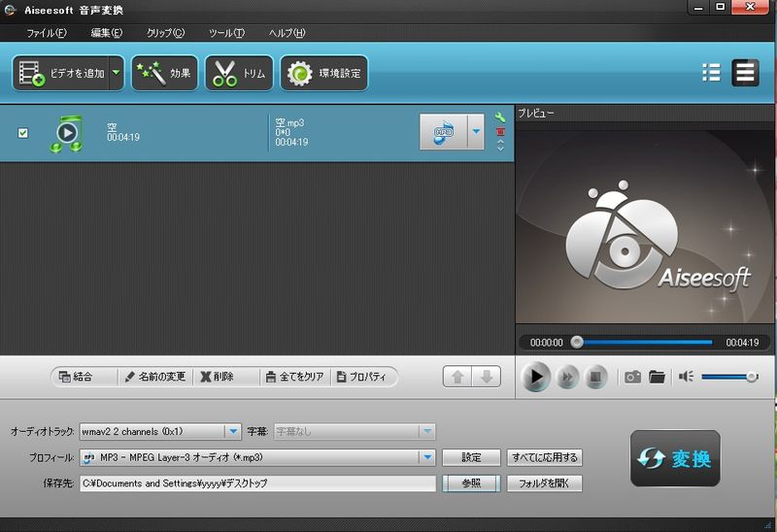The width and height of the screenshot is (777, 532).
Task: Click the preview seek bar
Action: tap(644, 343)
